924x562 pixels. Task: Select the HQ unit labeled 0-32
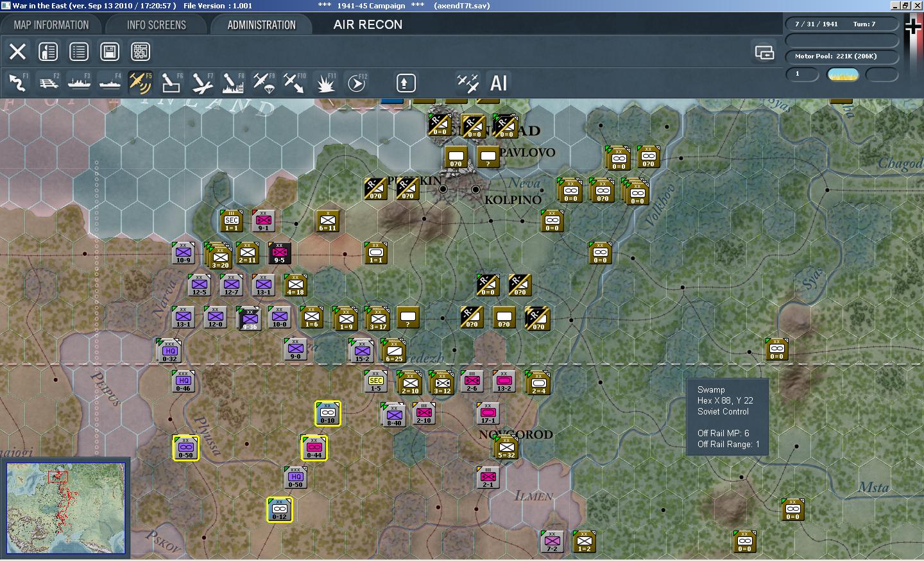(169, 351)
